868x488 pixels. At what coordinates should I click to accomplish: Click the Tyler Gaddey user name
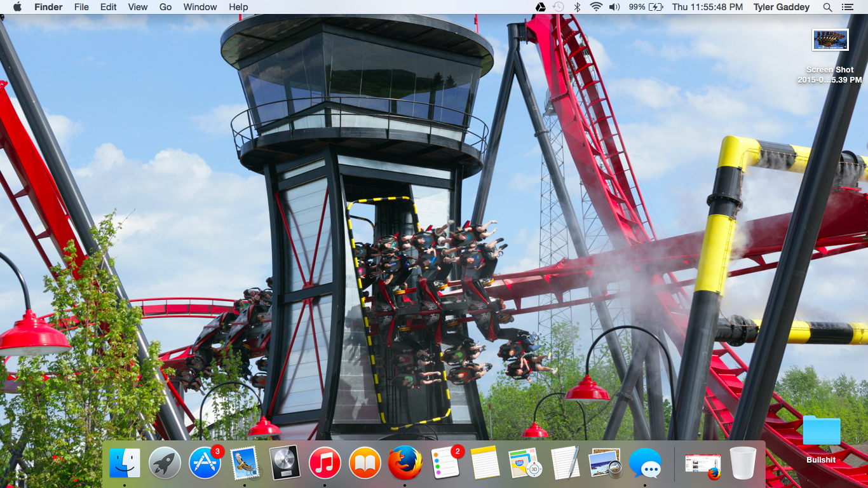781,7
